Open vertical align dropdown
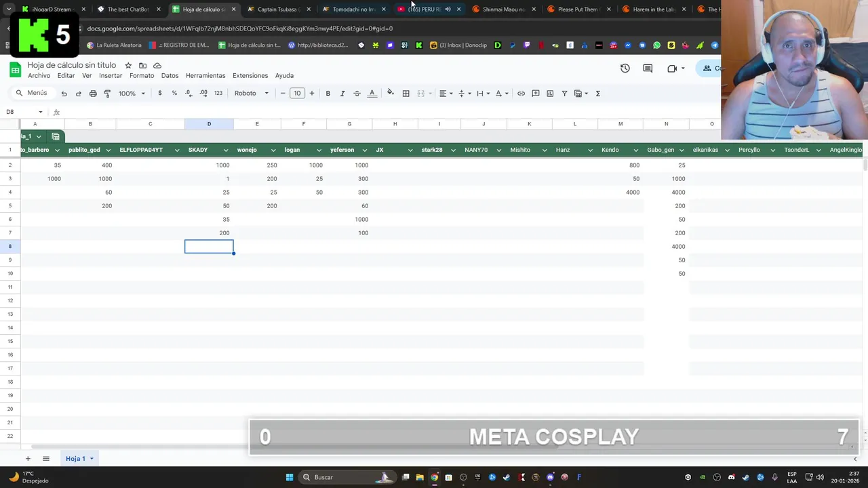868x488 pixels. [x=464, y=94]
